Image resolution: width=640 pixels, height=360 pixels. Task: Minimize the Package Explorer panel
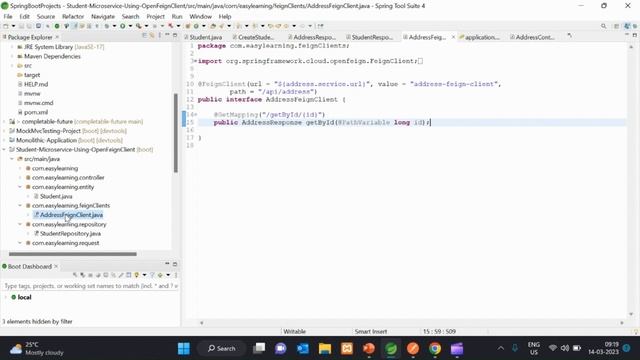pyautogui.click(x=167, y=35)
